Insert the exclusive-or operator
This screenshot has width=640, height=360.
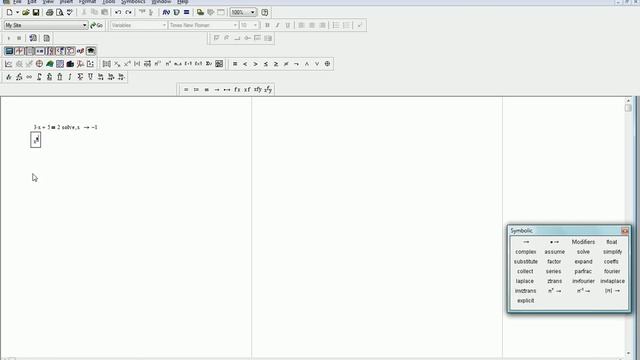click(327, 64)
